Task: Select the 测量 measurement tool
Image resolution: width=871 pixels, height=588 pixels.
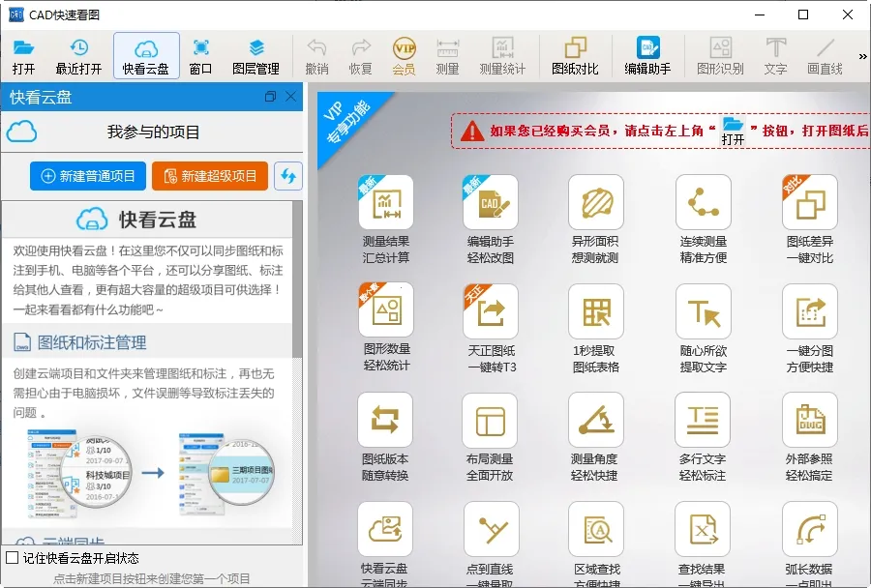Action: coord(446,53)
